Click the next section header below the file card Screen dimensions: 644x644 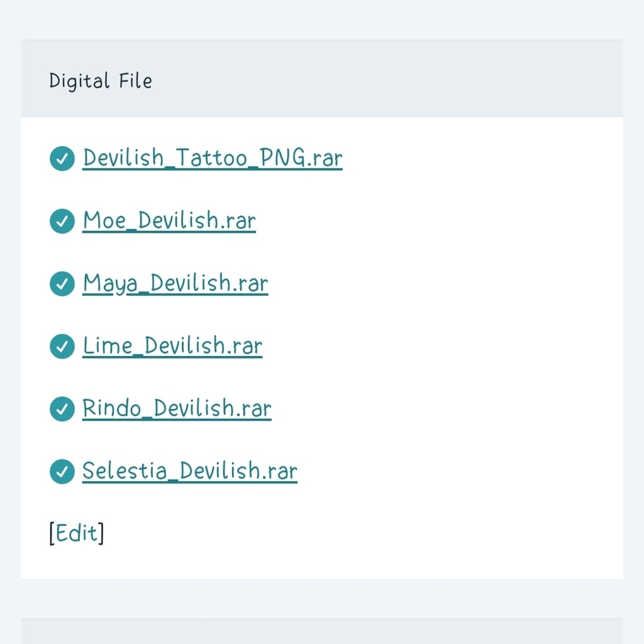click(321, 631)
